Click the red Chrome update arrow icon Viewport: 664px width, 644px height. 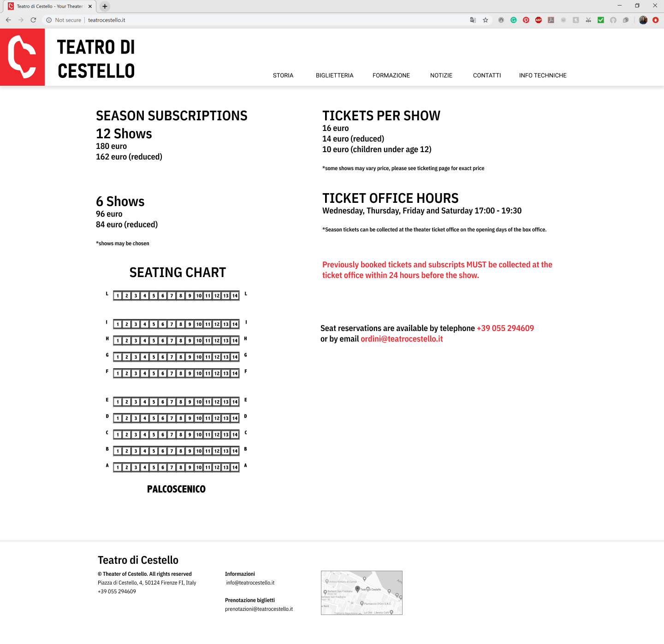(x=655, y=20)
